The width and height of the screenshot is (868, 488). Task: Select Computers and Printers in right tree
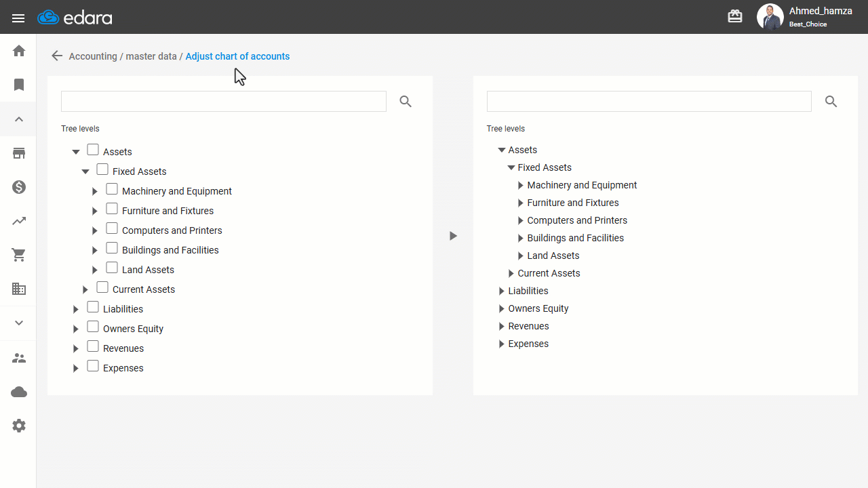577,220
